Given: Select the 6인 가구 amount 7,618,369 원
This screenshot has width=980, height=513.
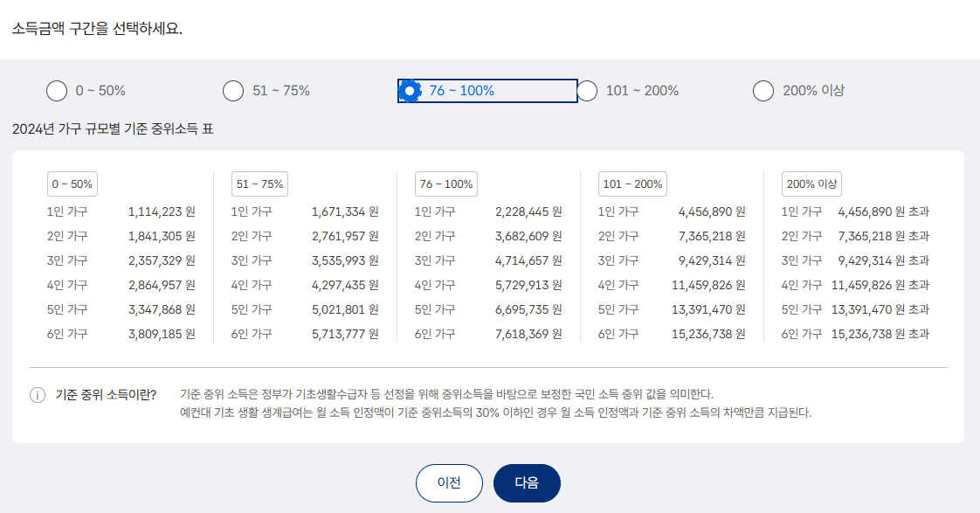Looking at the screenshot, I should coord(529,334).
